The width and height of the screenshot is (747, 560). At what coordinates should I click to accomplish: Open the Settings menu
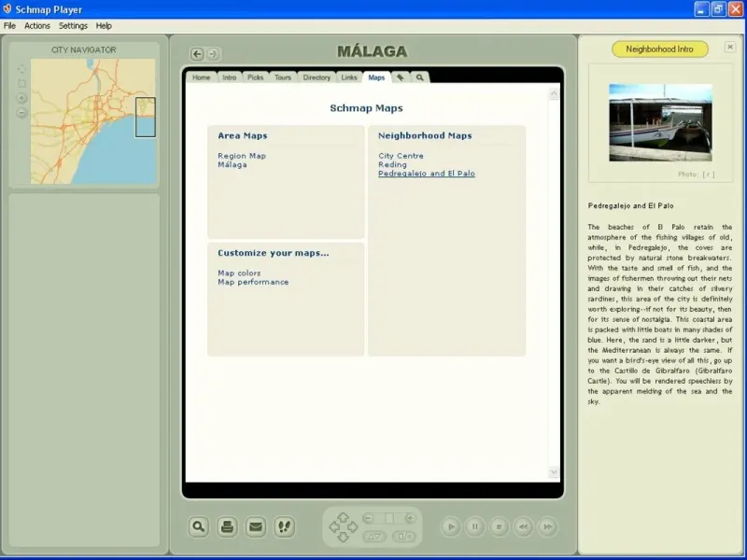click(x=73, y=26)
